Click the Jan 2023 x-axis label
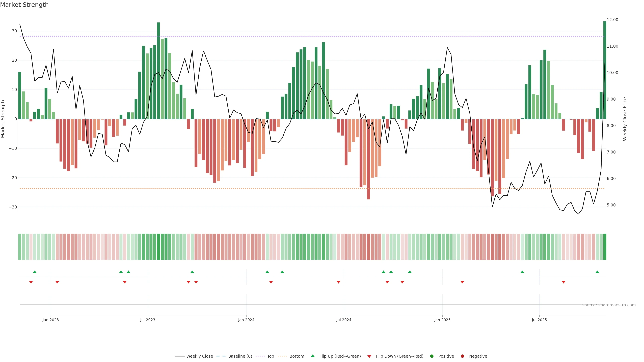 50,320
